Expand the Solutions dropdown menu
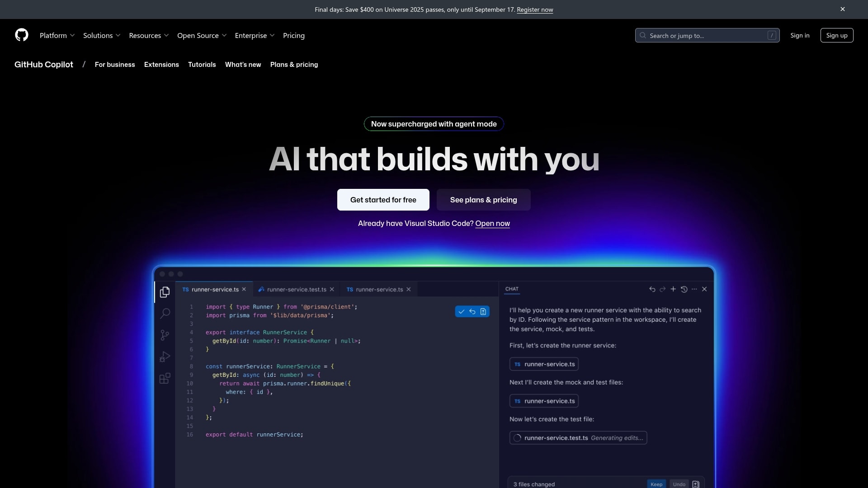Screen dimensions: 868x488 [102, 35]
